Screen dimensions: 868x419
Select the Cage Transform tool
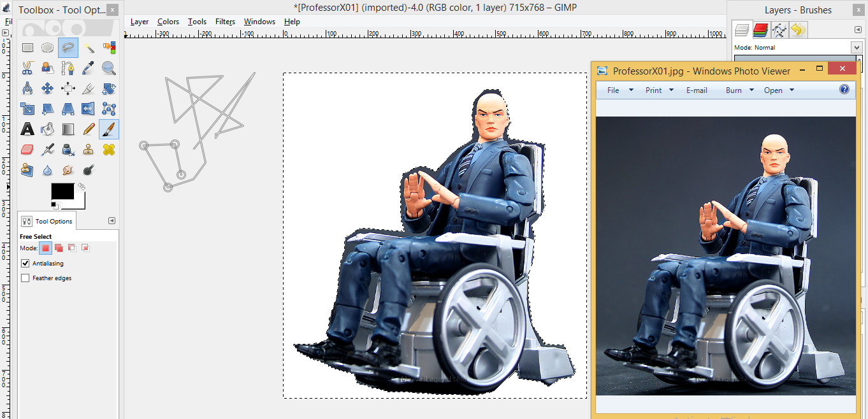[x=109, y=109]
